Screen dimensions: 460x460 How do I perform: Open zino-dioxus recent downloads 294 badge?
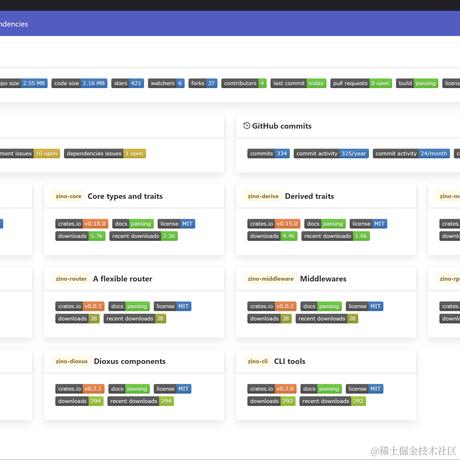click(141, 401)
